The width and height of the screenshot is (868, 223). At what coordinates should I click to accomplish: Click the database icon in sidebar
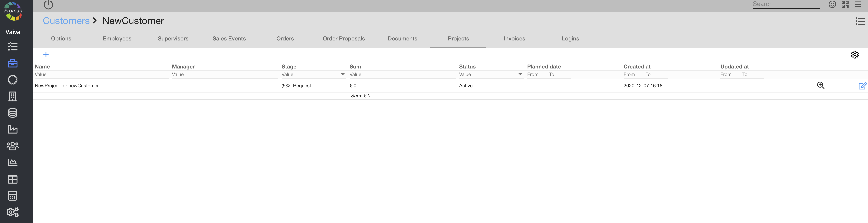coord(12,113)
